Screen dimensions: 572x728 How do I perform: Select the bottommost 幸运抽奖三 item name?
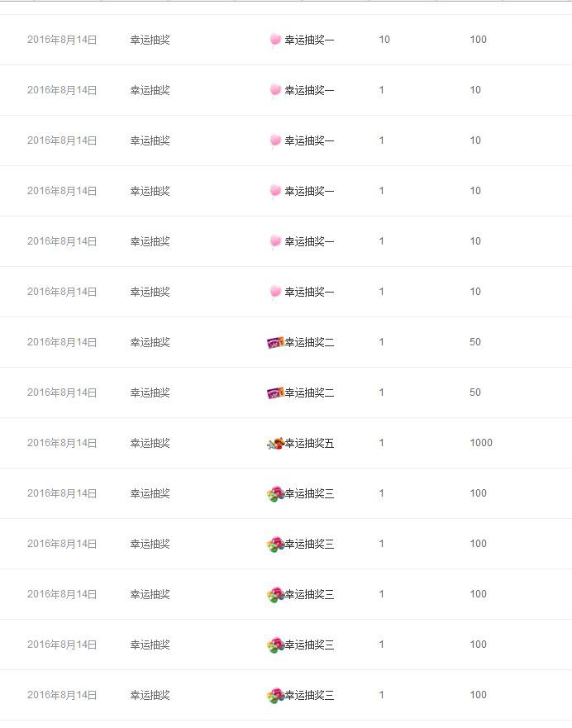click(x=309, y=696)
